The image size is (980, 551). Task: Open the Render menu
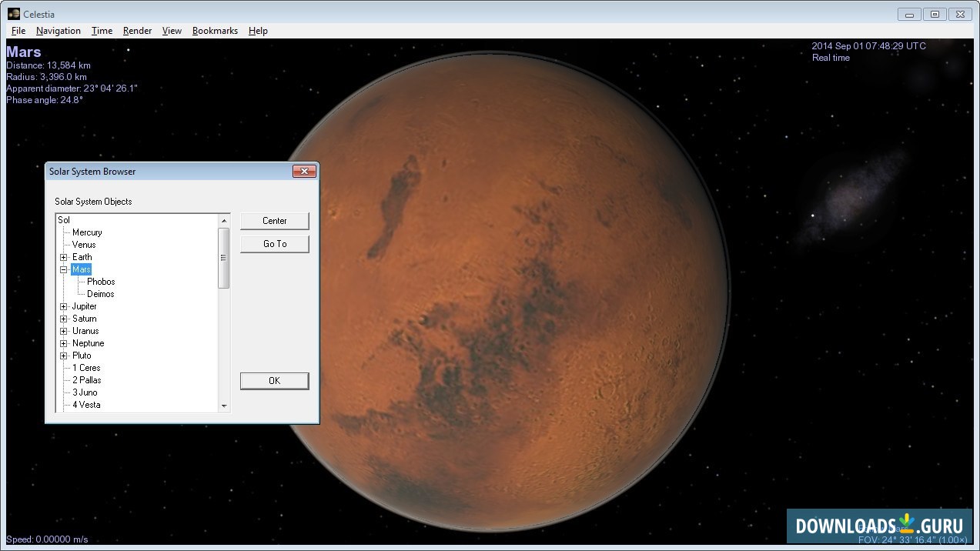coord(137,30)
